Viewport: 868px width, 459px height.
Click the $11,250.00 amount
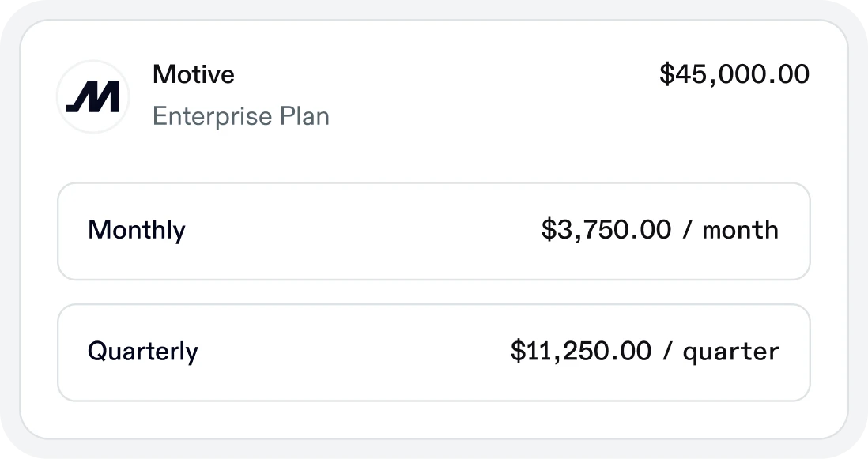pos(580,352)
